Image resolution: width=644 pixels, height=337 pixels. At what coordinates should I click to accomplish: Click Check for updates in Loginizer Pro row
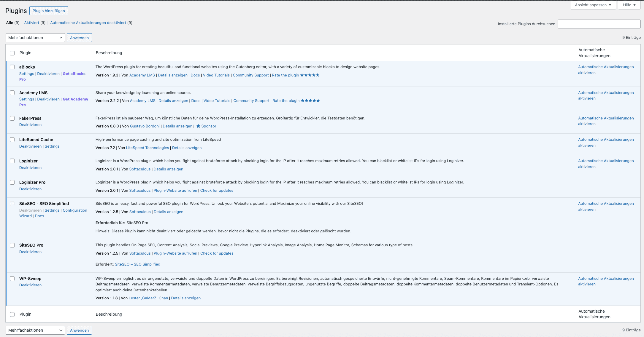217,190
